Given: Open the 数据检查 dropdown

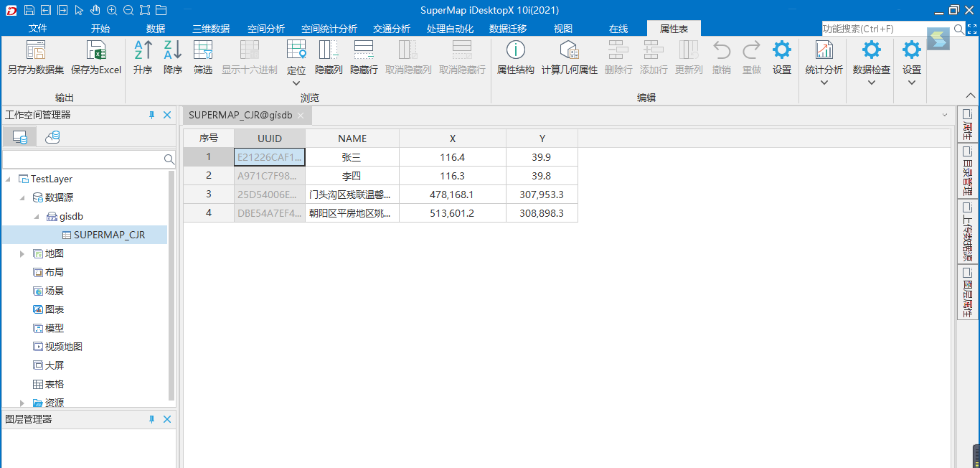Looking at the screenshot, I should (x=872, y=83).
